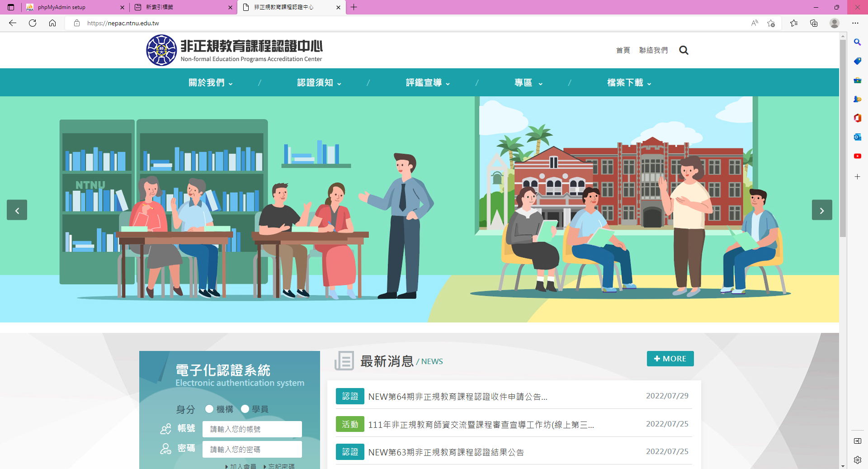Go to previous carousel slide
The width and height of the screenshot is (868, 469).
pyautogui.click(x=17, y=210)
